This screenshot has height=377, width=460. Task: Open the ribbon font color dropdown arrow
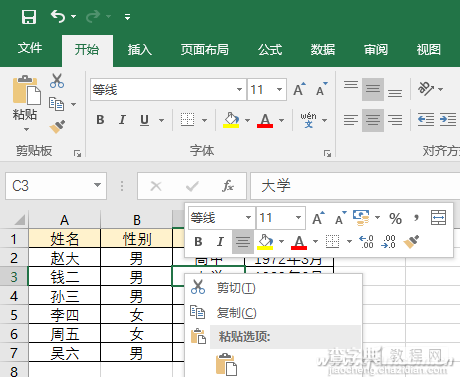click(281, 120)
